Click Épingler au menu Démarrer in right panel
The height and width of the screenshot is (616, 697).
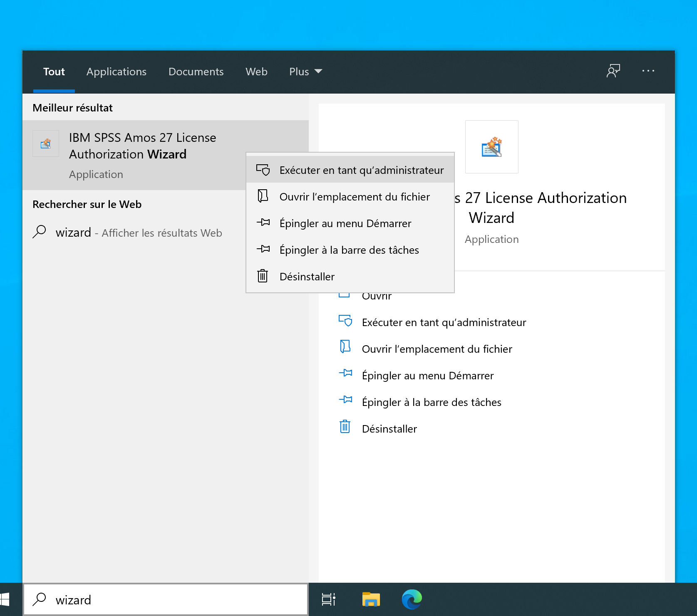[x=427, y=376]
